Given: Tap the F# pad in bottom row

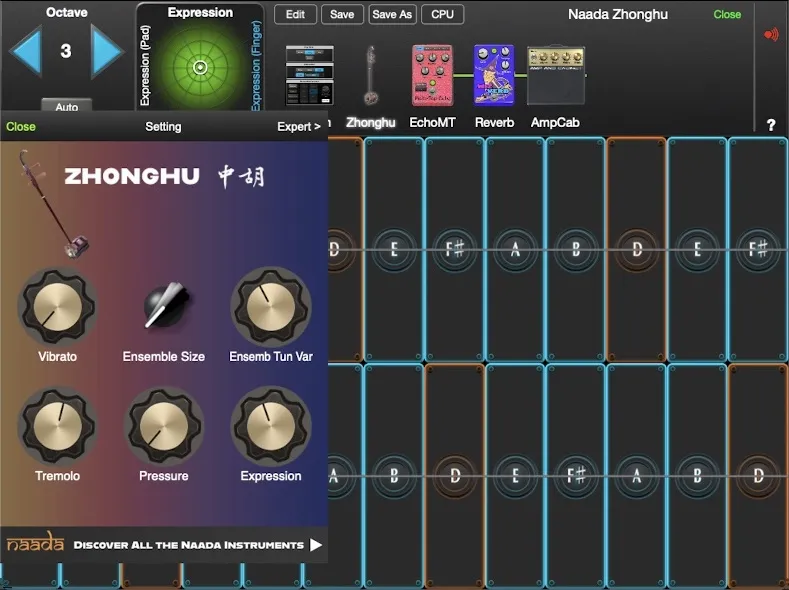Looking at the screenshot, I should click(576, 476).
